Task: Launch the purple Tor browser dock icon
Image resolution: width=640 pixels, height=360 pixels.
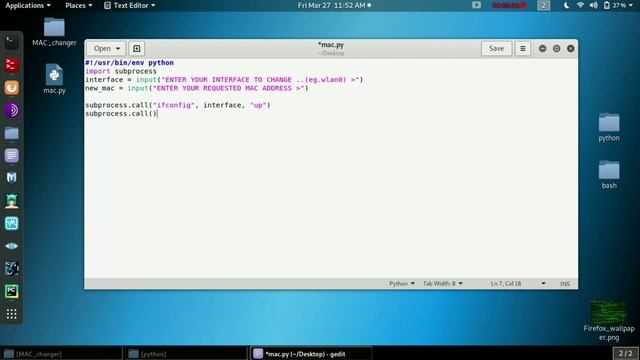Action: point(11,111)
